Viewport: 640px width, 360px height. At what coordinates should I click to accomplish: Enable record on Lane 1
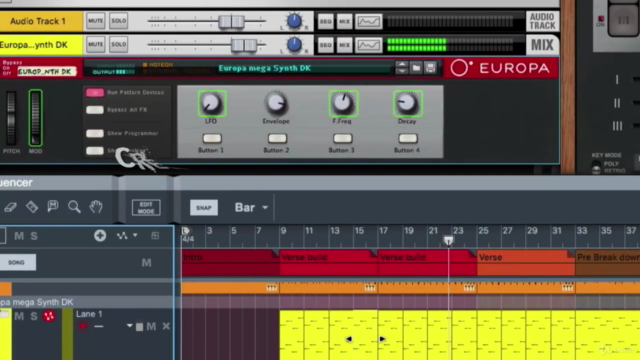[x=83, y=326]
